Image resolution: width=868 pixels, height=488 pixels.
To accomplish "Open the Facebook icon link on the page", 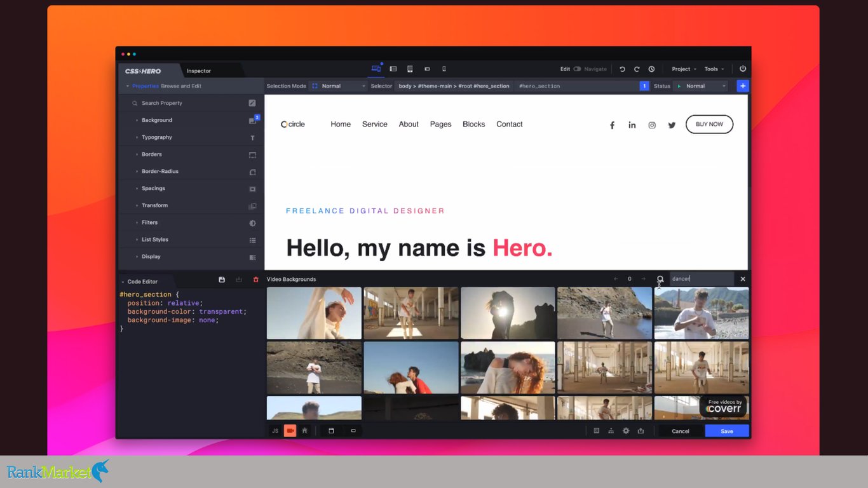I will 612,125.
